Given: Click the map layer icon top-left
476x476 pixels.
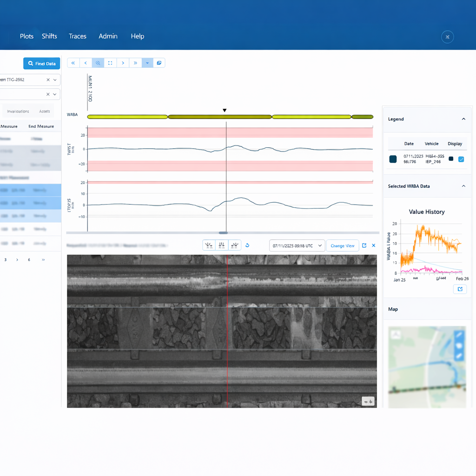Looking at the screenshot, I should click(x=395, y=334).
